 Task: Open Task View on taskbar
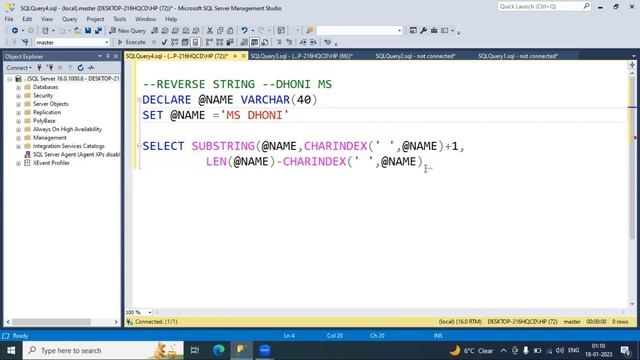tap(195, 350)
